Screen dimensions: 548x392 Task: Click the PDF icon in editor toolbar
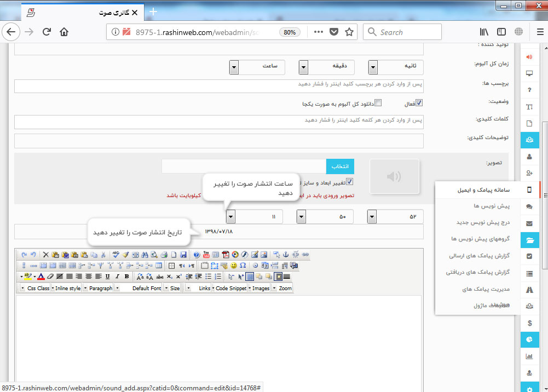pos(226,255)
